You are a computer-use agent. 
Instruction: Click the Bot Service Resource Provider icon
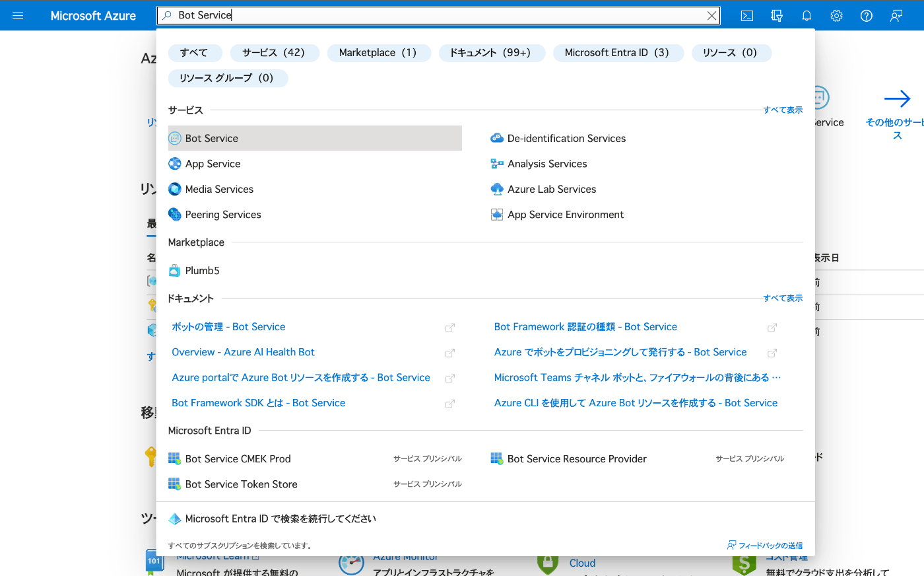497,458
